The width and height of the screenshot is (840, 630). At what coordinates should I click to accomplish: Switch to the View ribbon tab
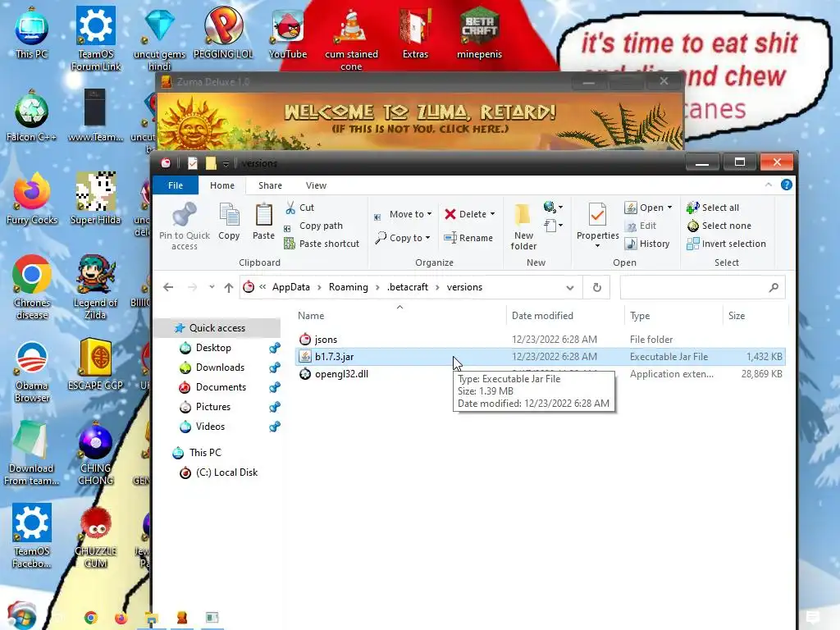pos(316,185)
